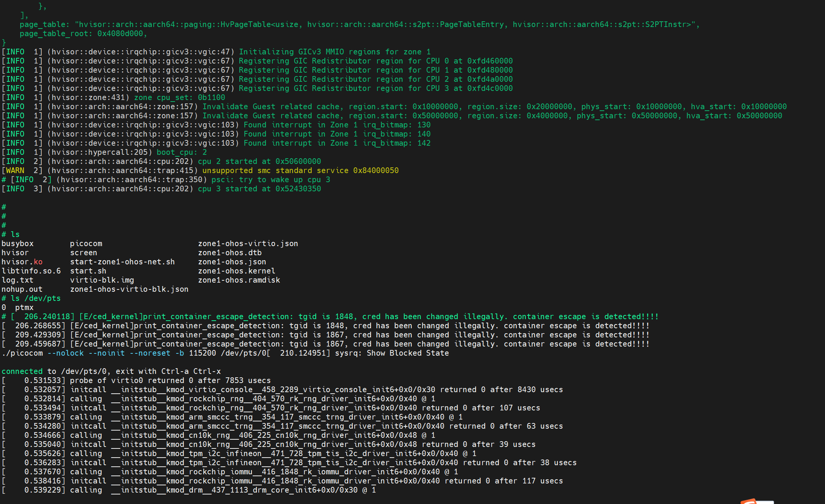The width and height of the screenshot is (825, 504).
Task: Click zone1-ohos-virtio.json in the file listing
Action: pos(248,243)
